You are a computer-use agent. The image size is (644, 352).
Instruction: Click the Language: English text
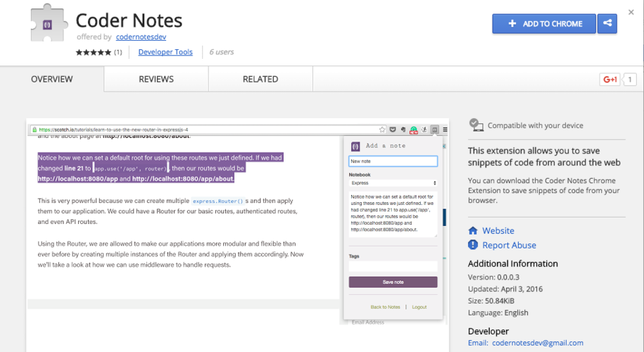point(498,313)
